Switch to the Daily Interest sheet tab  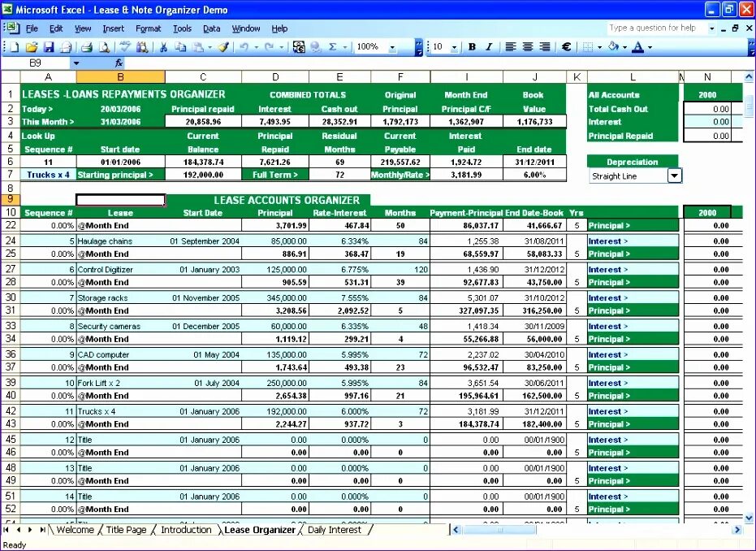click(334, 530)
